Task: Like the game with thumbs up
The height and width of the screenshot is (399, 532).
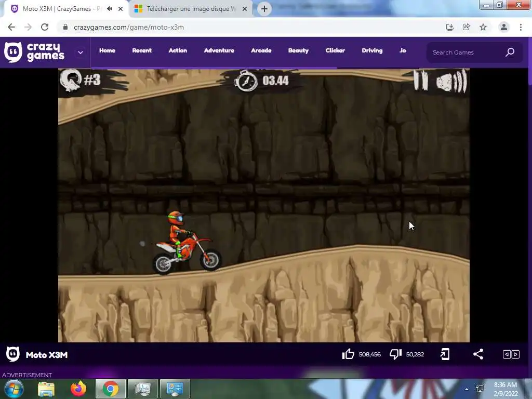Action: 348,354
